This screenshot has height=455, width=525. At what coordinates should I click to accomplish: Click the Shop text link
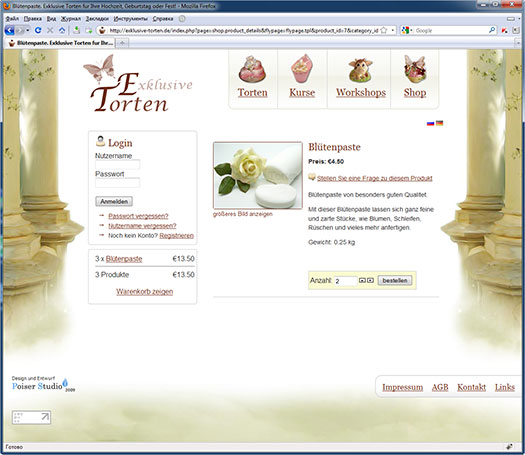click(415, 92)
